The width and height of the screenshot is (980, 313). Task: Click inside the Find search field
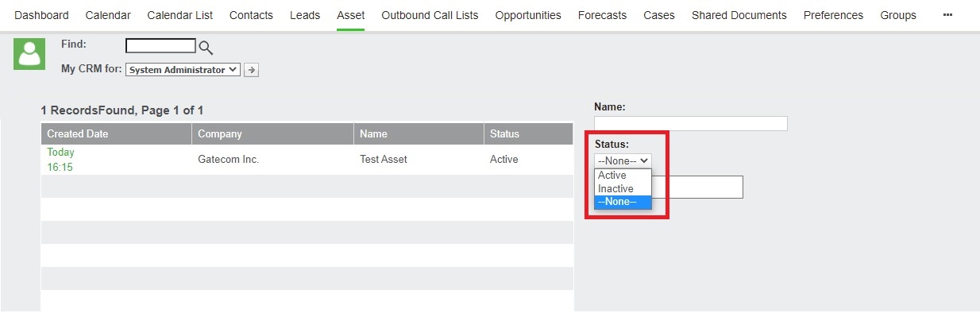click(160, 46)
